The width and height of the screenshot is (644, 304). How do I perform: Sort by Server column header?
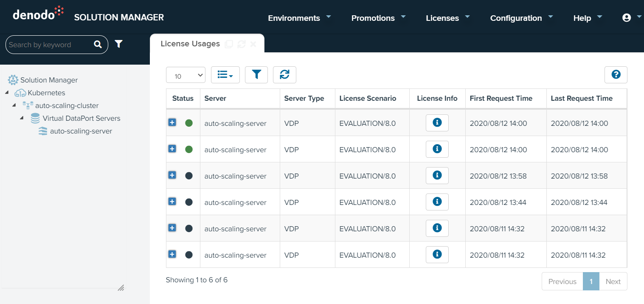(x=240, y=98)
